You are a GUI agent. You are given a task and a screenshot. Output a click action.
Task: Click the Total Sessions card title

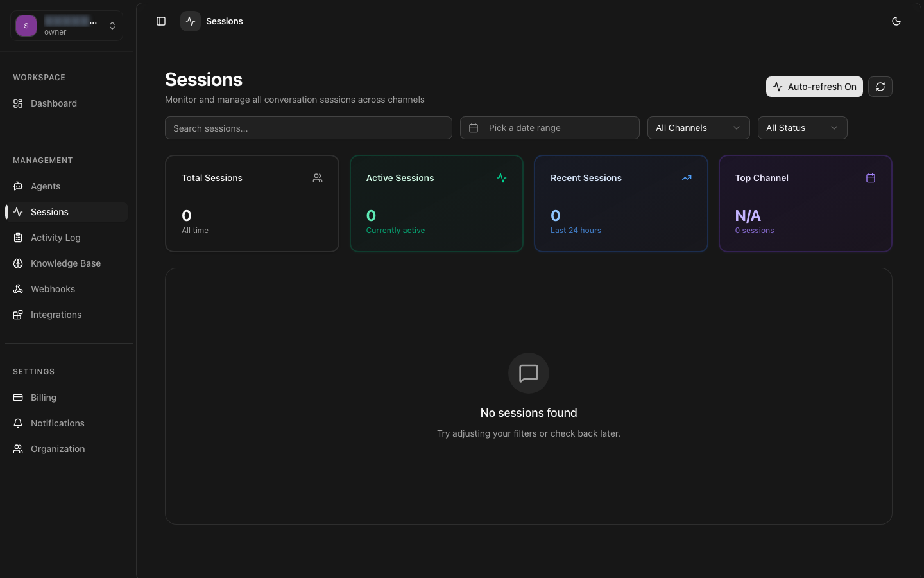212,178
